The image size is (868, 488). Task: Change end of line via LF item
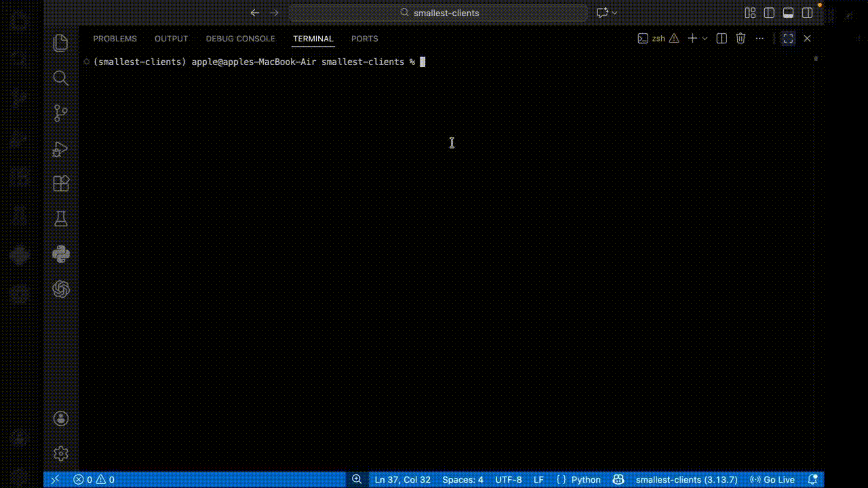[x=538, y=480]
